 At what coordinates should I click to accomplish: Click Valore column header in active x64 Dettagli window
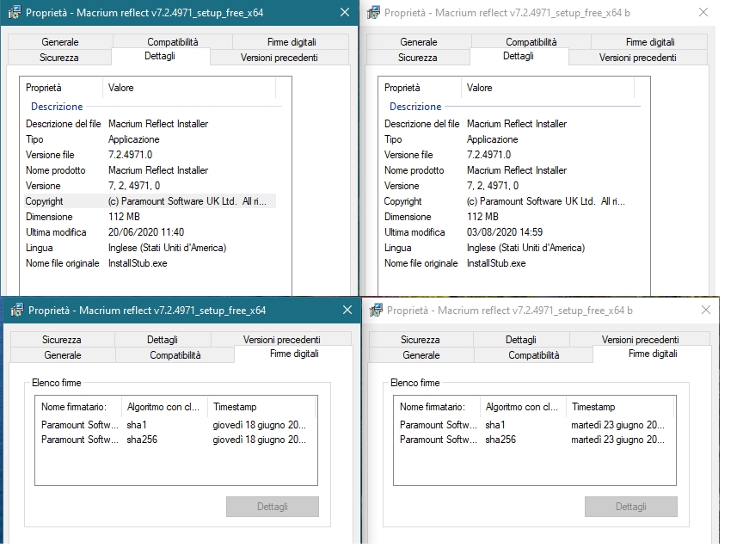point(189,88)
